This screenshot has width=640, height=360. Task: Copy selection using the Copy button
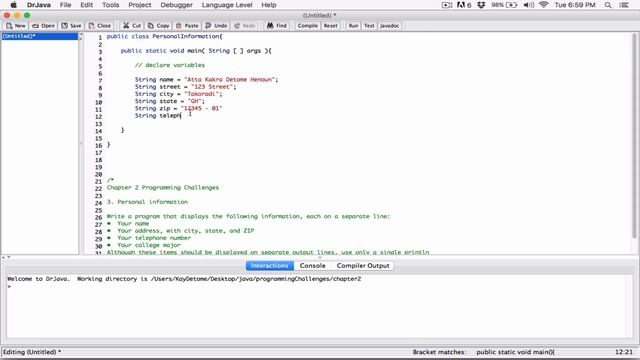coord(158,26)
